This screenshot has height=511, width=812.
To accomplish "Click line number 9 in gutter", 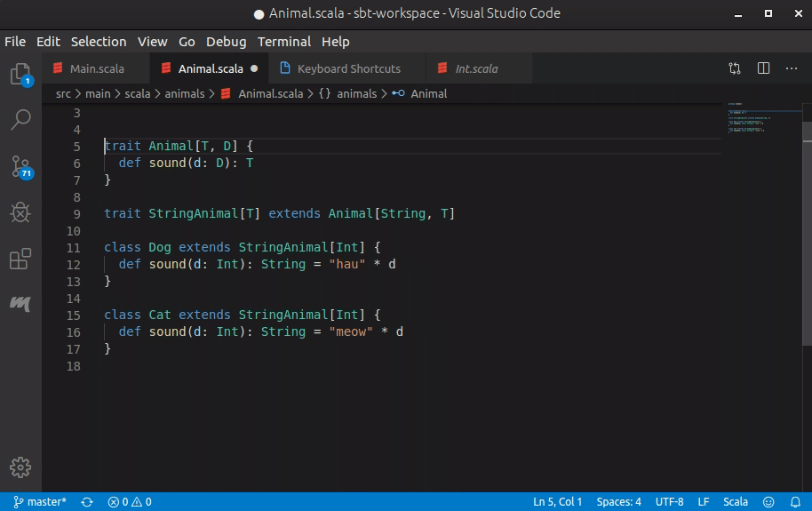I will tap(76, 214).
